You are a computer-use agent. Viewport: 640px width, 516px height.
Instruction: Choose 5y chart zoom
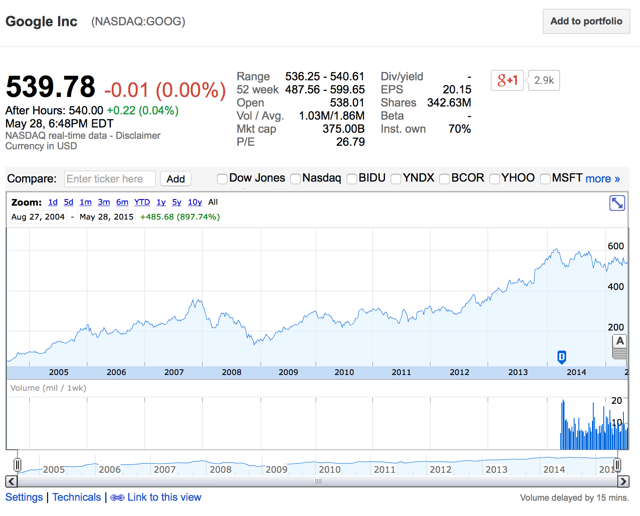click(x=176, y=202)
